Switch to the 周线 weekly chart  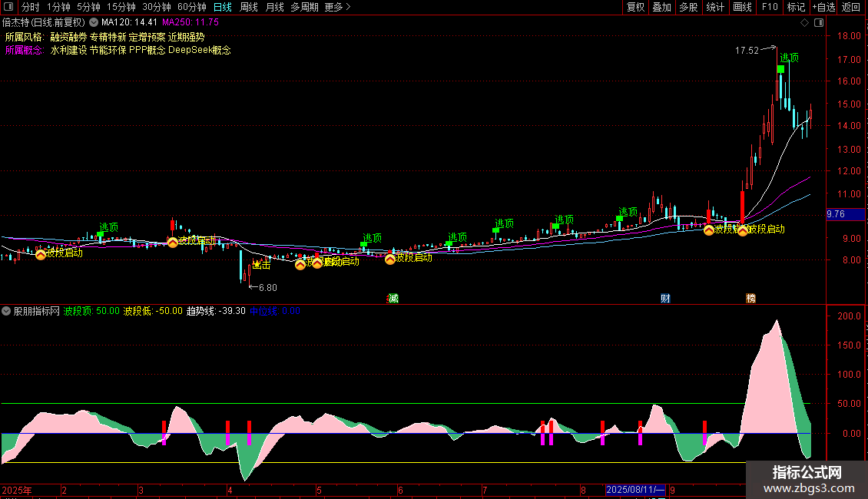click(249, 7)
